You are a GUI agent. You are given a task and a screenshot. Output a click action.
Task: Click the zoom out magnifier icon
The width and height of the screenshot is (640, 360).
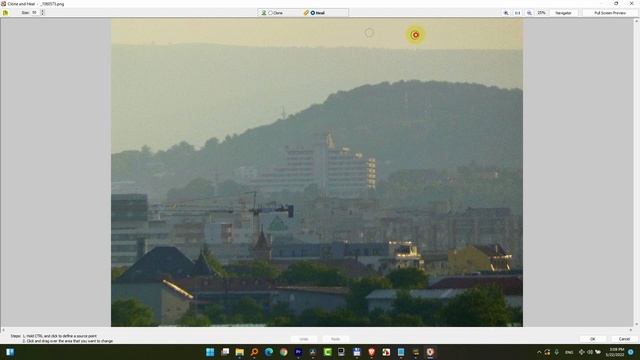[529, 13]
